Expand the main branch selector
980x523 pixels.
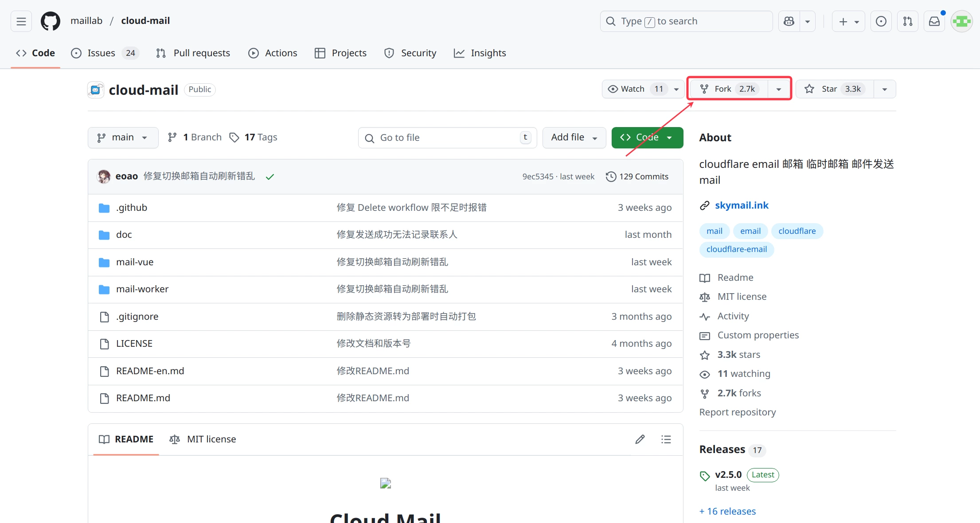[123, 138]
